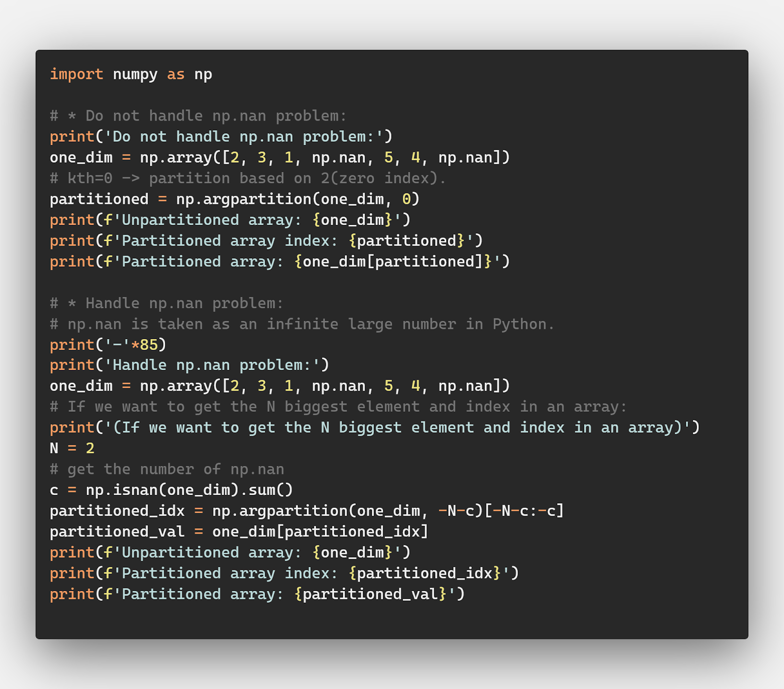The image size is (784, 689).
Task: Click the "# get the number of np.nan" comment
Action: [x=167, y=469]
